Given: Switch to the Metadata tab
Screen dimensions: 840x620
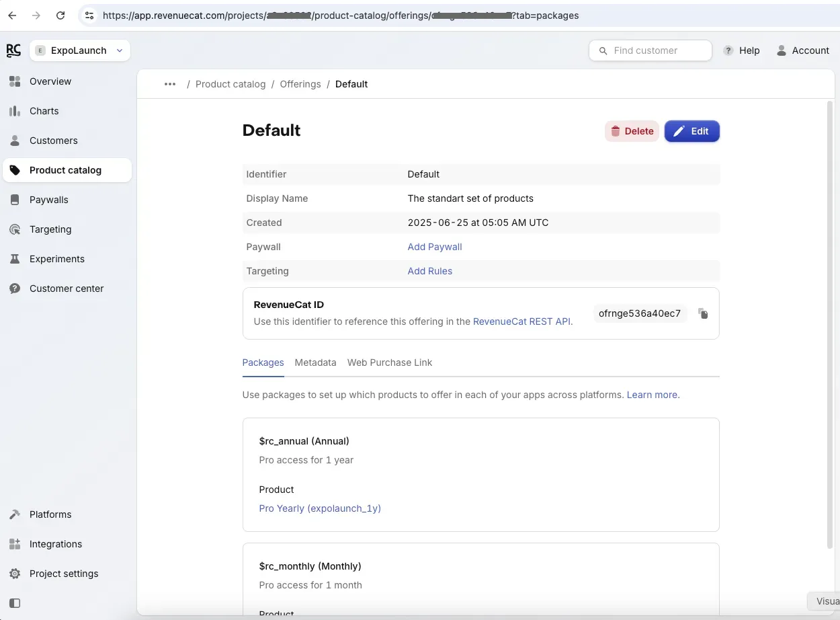Looking at the screenshot, I should tap(315, 362).
